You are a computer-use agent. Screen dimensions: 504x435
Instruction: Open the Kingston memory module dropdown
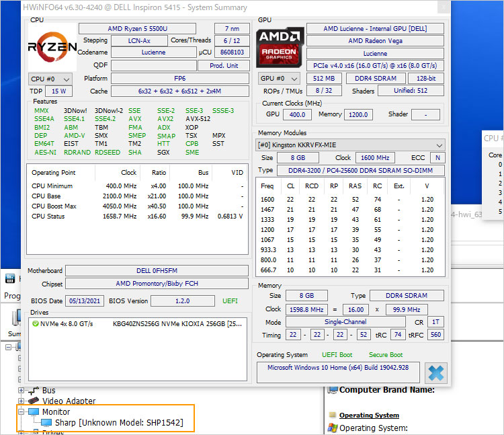coord(351,145)
